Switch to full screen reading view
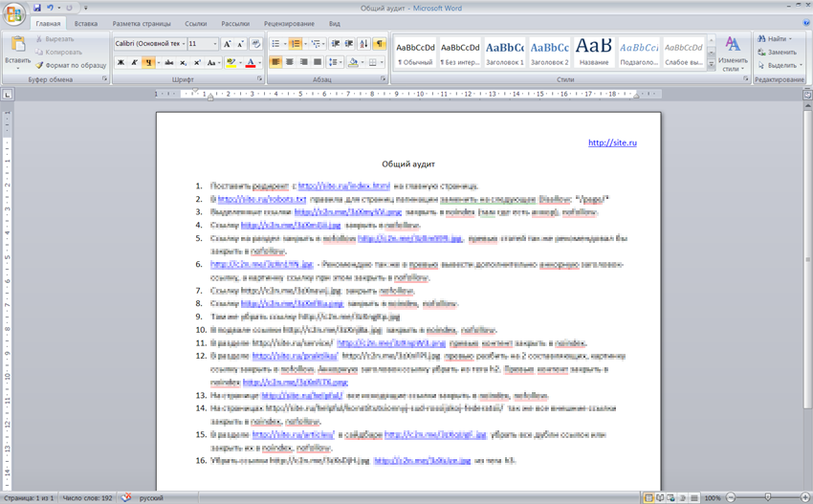This screenshot has width=813, height=504. (x=660, y=497)
